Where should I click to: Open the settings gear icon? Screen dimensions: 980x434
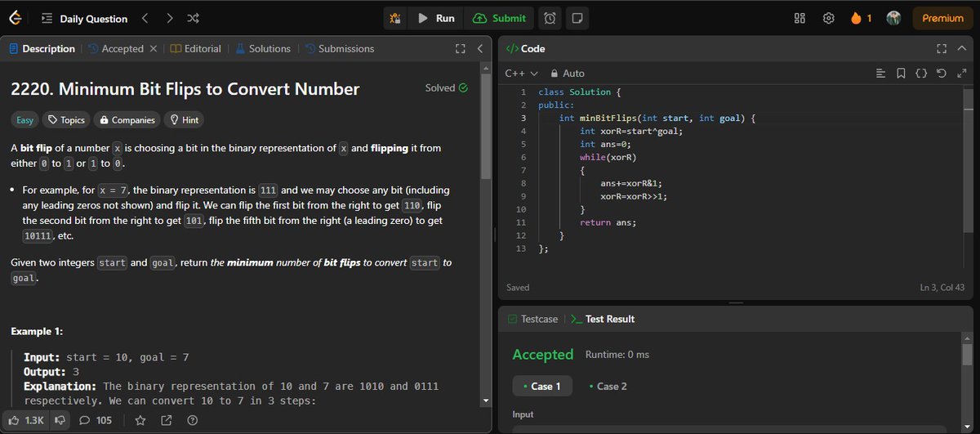click(828, 18)
